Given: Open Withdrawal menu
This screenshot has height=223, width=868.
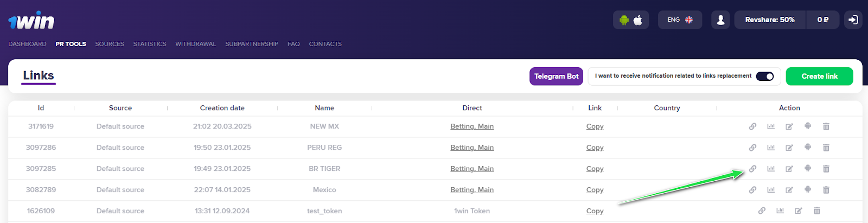Looking at the screenshot, I should click(x=196, y=44).
